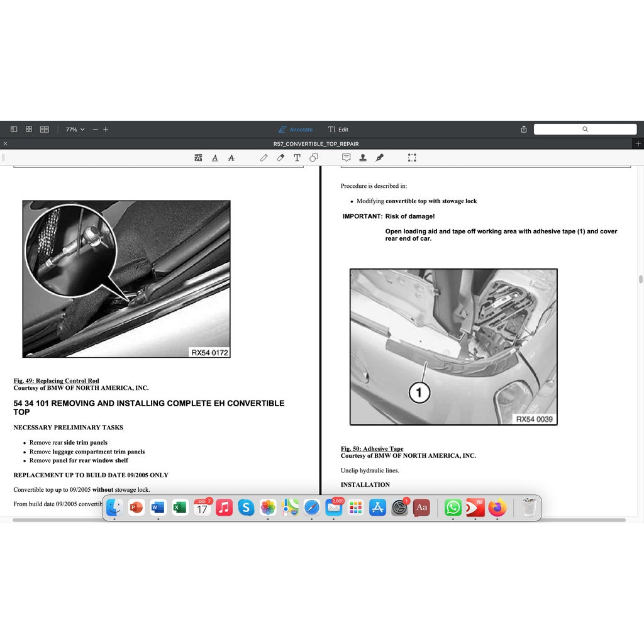Select the highlight text tool

tap(199, 158)
